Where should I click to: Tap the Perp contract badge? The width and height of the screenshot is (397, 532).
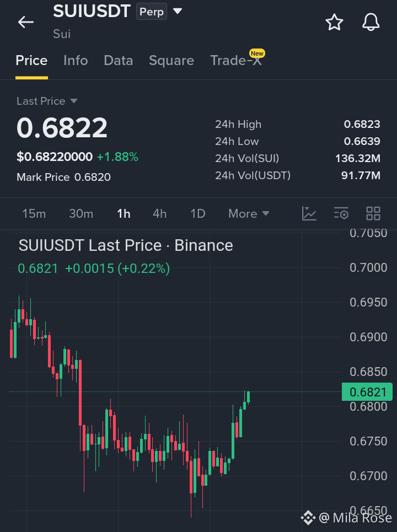[151, 12]
